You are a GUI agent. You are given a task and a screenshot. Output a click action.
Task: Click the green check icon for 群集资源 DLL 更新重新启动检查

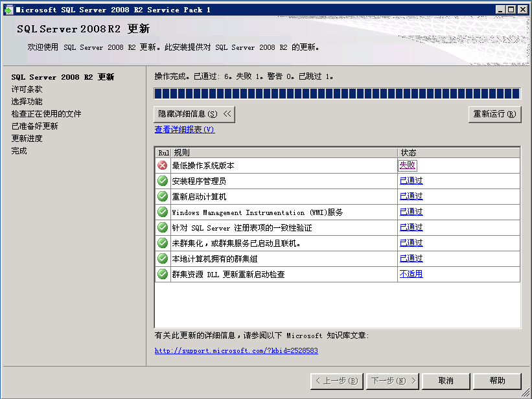pyautogui.click(x=163, y=274)
